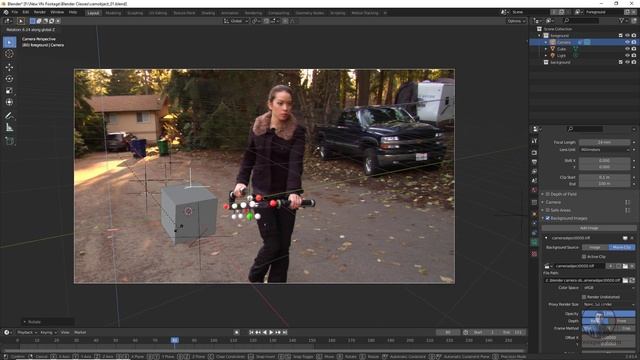Enable the Depth of Field checkbox
Viewport: 640px width, 360px height.
[548, 194]
